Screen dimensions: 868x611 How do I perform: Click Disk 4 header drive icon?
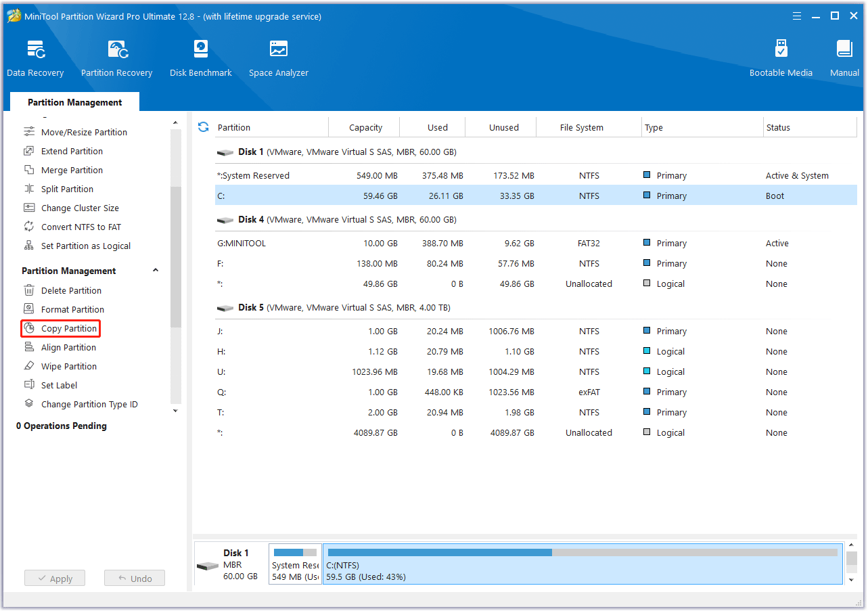point(225,220)
